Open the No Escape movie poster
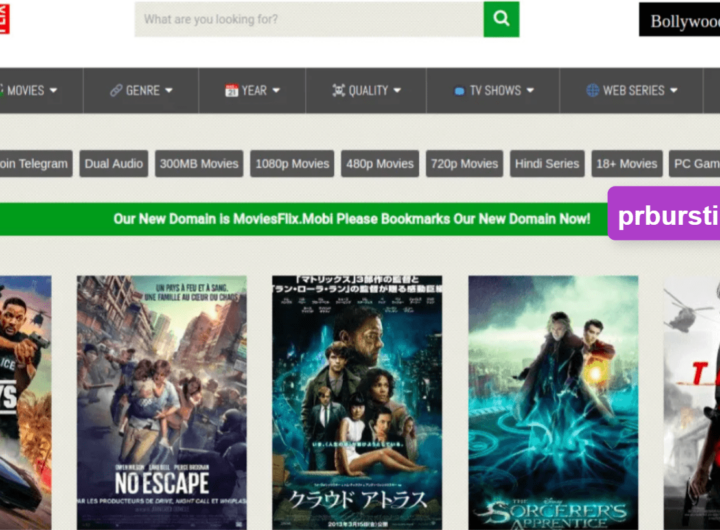 click(162, 402)
